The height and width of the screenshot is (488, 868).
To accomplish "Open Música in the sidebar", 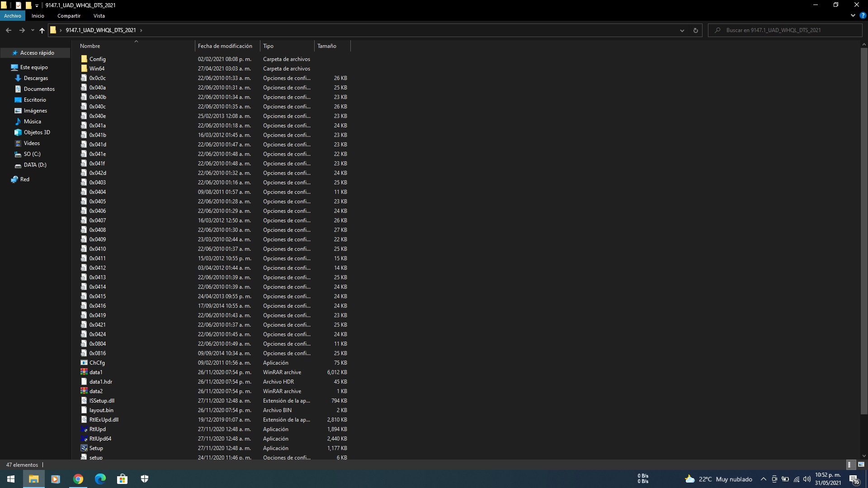I will [x=32, y=122].
